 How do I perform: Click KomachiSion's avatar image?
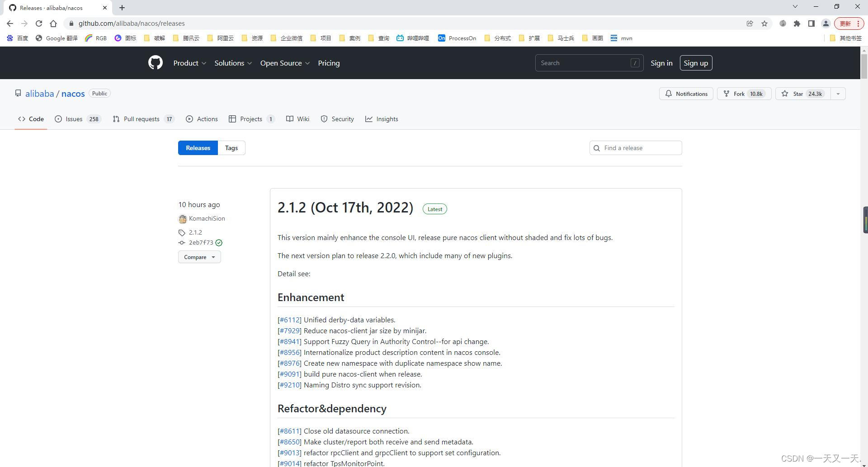[183, 219]
